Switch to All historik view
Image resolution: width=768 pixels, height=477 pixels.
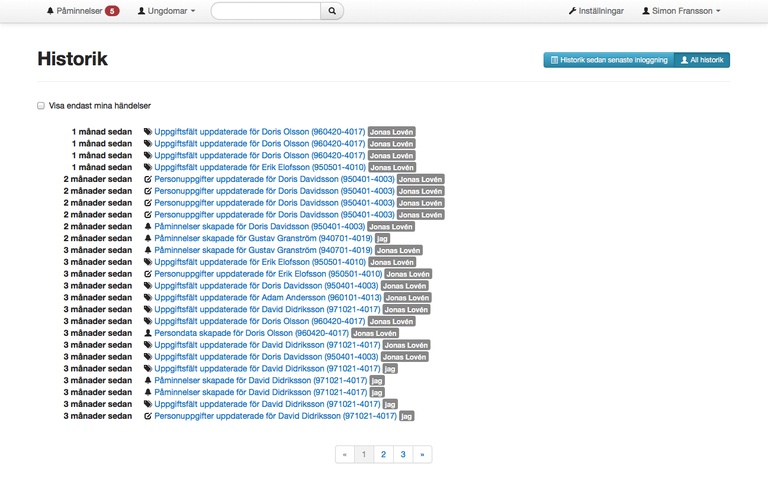coord(702,60)
